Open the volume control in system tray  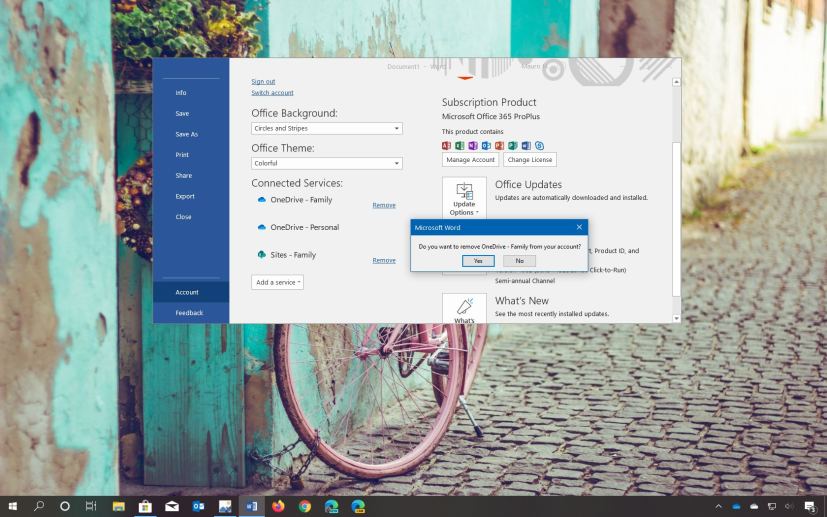[790, 506]
